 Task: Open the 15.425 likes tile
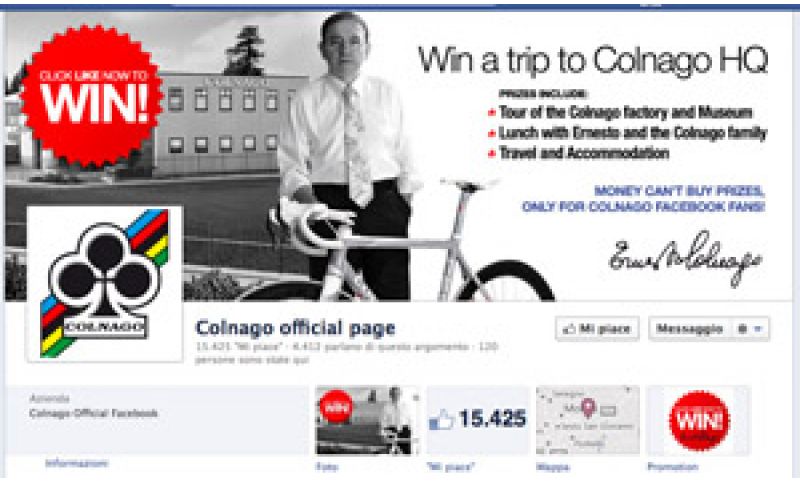(x=478, y=421)
